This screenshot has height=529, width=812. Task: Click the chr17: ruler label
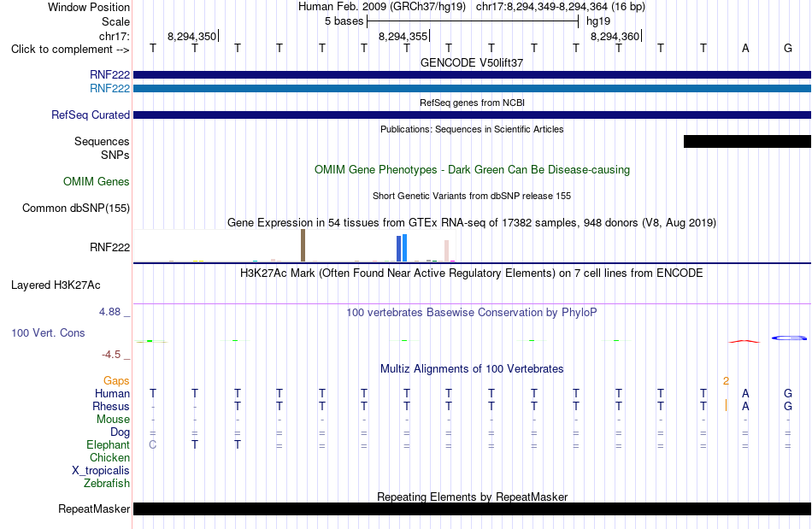[115, 36]
